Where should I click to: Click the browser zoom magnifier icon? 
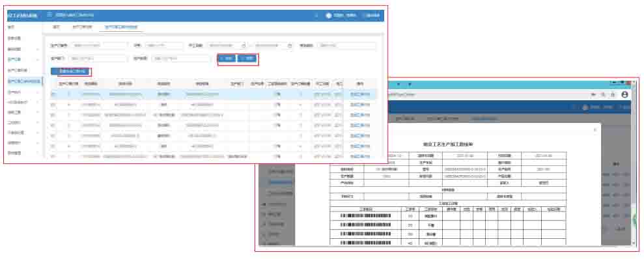pos(603,95)
